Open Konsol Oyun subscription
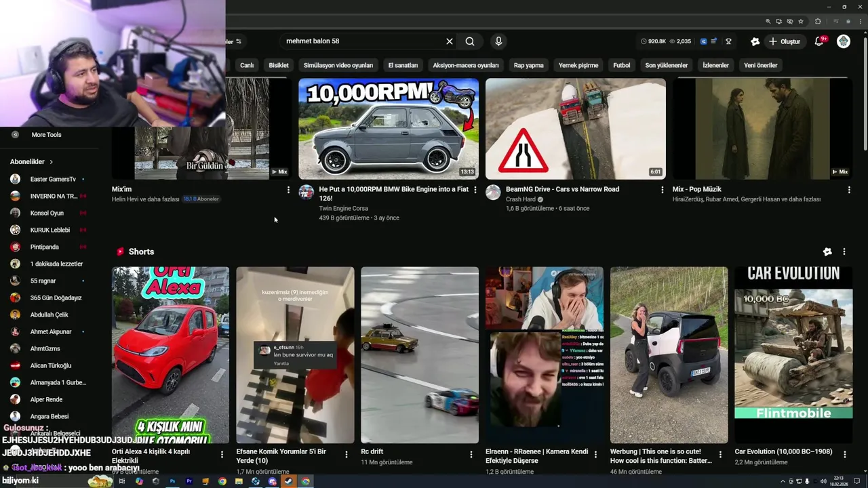The width and height of the screenshot is (868, 488). click(x=47, y=213)
